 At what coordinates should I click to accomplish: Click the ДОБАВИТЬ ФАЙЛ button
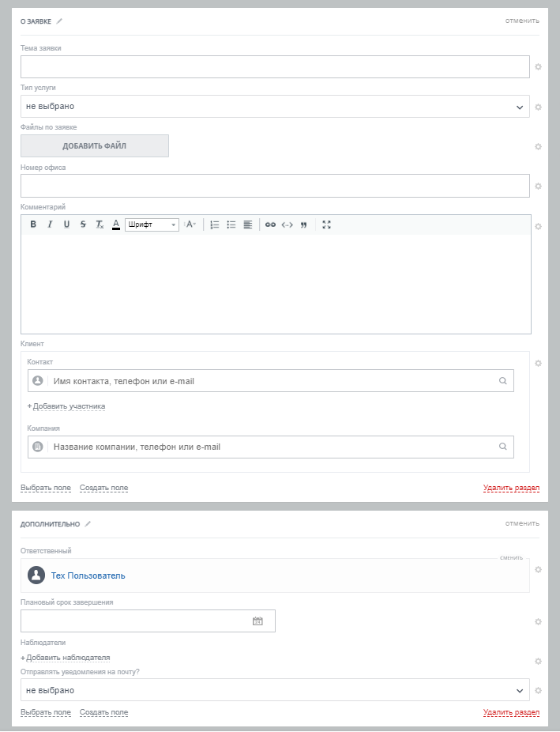click(95, 145)
